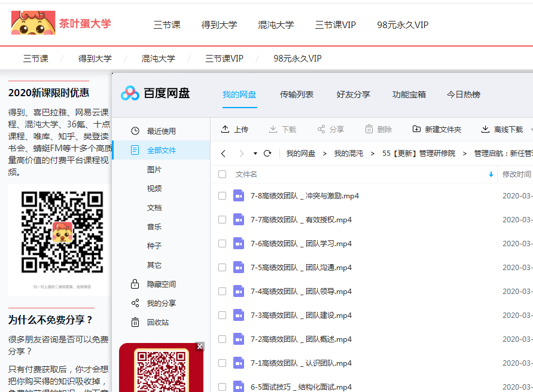Click the 分享 share icon in toolbar
The height and width of the screenshot is (392, 533).
tap(321, 129)
